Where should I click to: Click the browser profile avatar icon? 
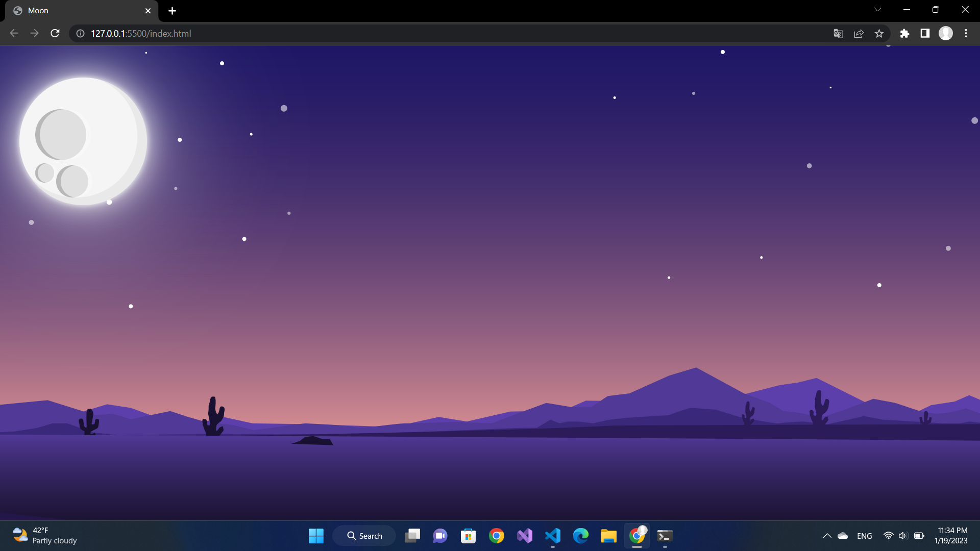[946, 33]
